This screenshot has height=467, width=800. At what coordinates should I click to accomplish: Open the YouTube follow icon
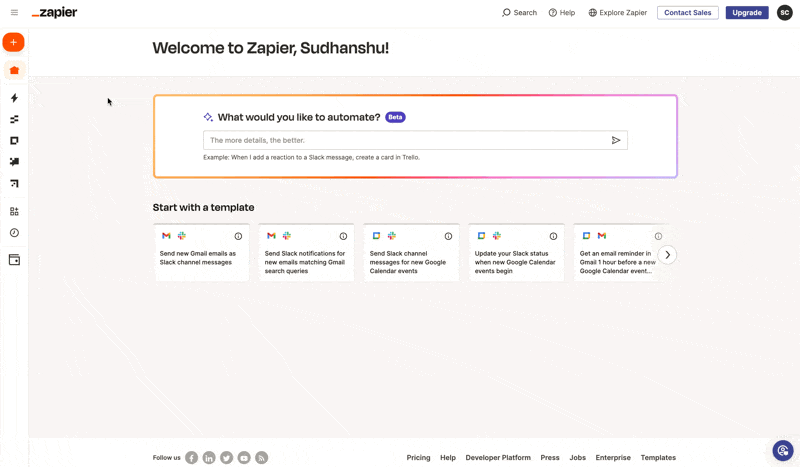[x=244, y=458]
